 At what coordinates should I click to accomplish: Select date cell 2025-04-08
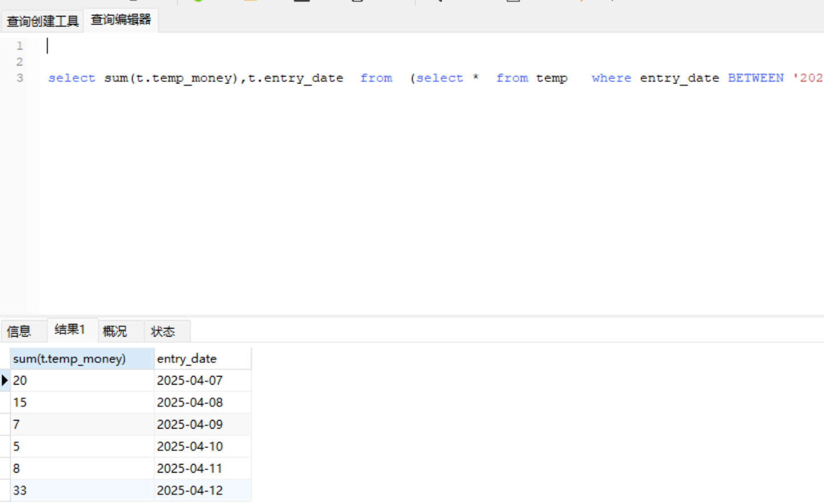202,402
